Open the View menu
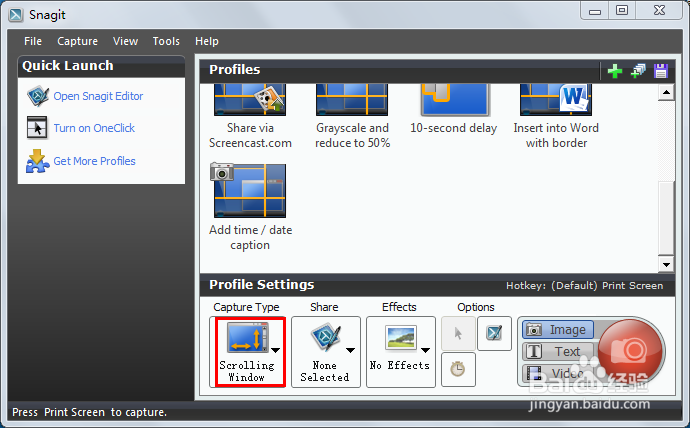 (125, 41)
